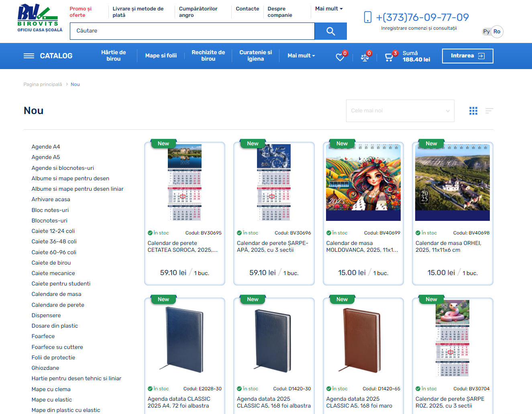532x414 pixels.
Task: Open 'Agenda datata CLASSIC 2025 A4' title
Action: pos(179,402)
